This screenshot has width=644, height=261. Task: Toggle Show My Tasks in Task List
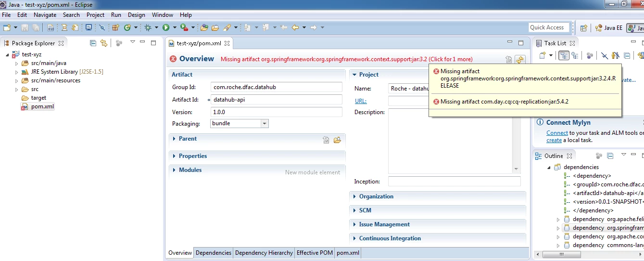coord(616,56)
